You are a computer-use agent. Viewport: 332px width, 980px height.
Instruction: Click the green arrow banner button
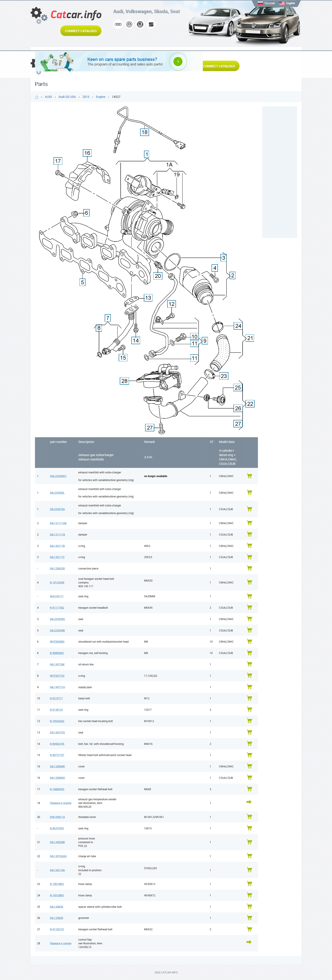178,62
